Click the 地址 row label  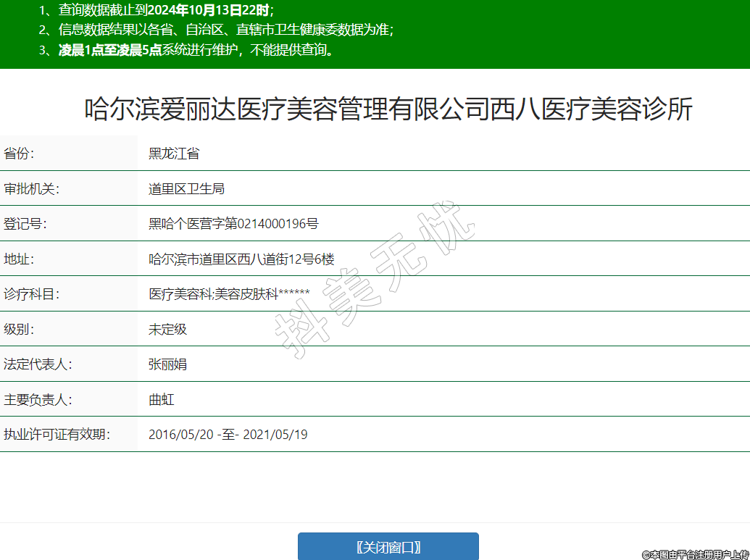[19, 259]
